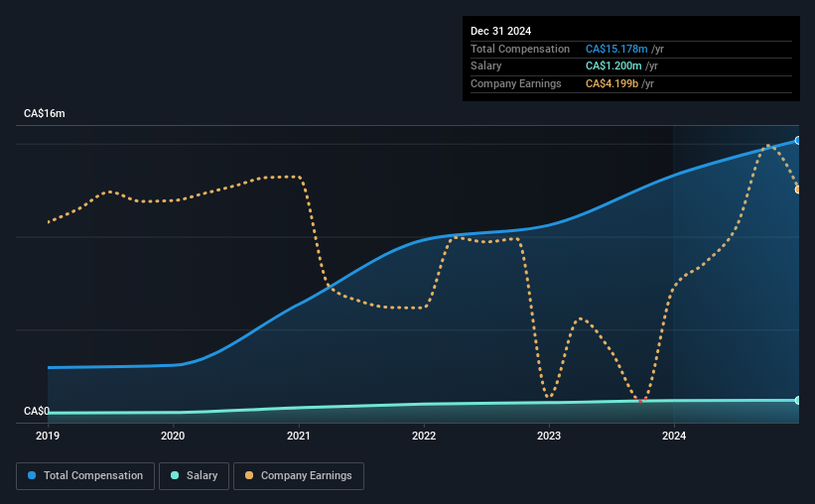
Task: Click the CA$0 y-axis label
Action: point(37,411)
